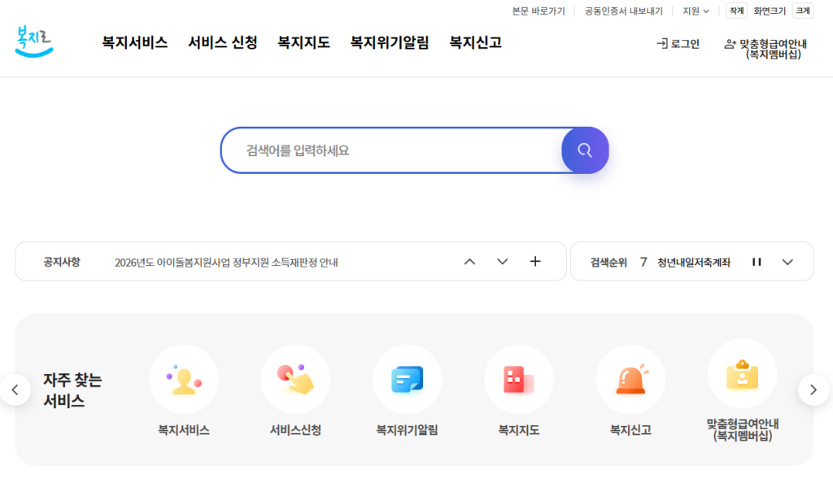Increase screen size with 크게 button

(x=803, y=11)
